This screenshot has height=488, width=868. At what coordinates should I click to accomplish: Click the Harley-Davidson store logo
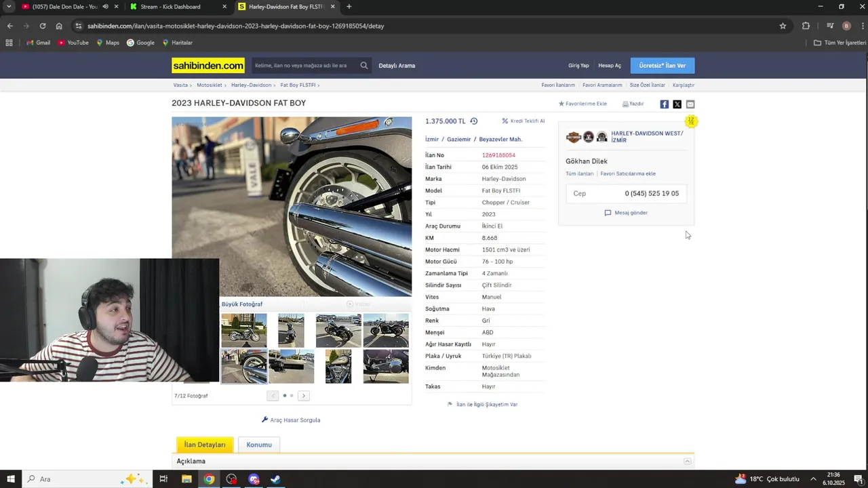(574, 137)
